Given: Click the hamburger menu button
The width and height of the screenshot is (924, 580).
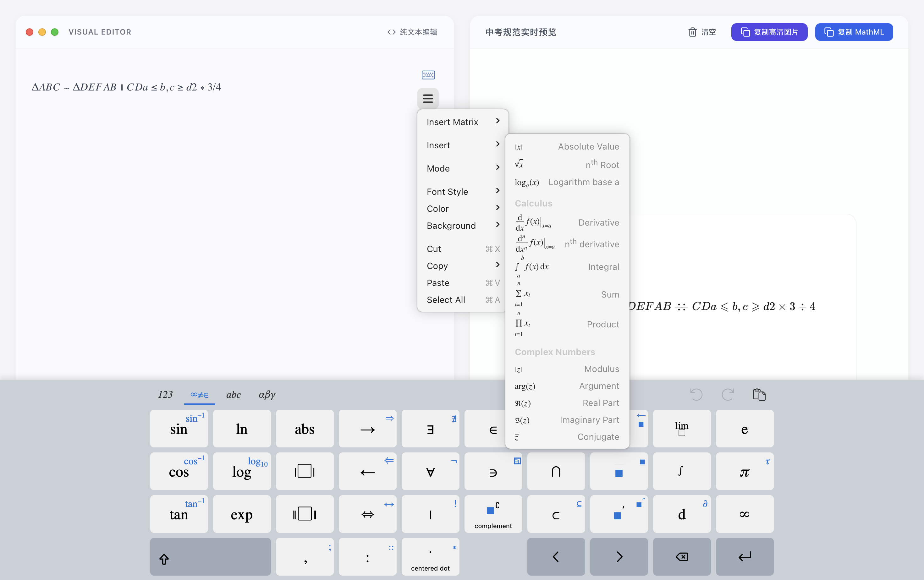Looking at the screenshot, I should click(x=428, y=99).
